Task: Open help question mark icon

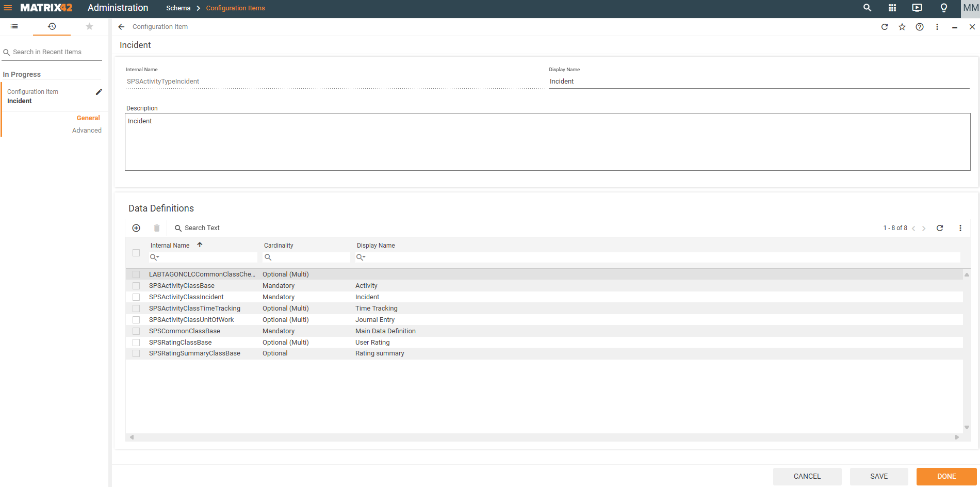Action: coord(920,27)
